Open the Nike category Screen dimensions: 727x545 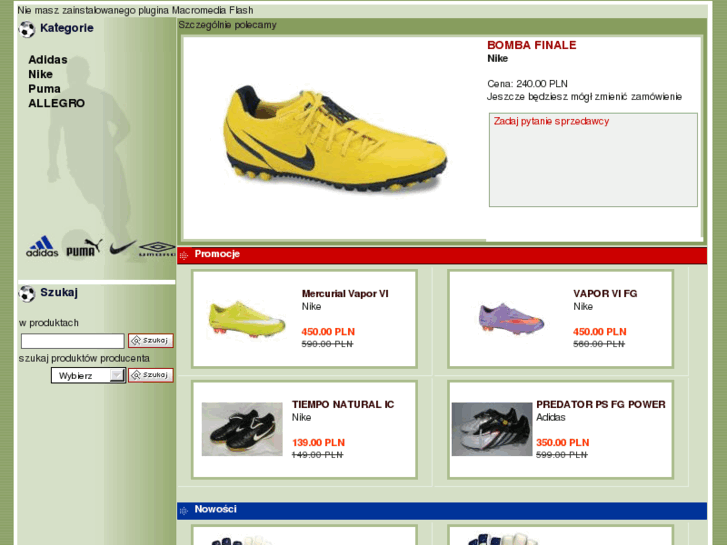40,74
